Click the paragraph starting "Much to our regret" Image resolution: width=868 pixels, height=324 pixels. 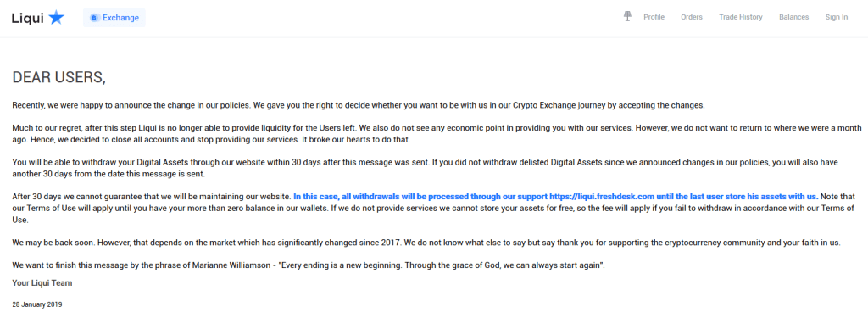(x=437, y=133)
